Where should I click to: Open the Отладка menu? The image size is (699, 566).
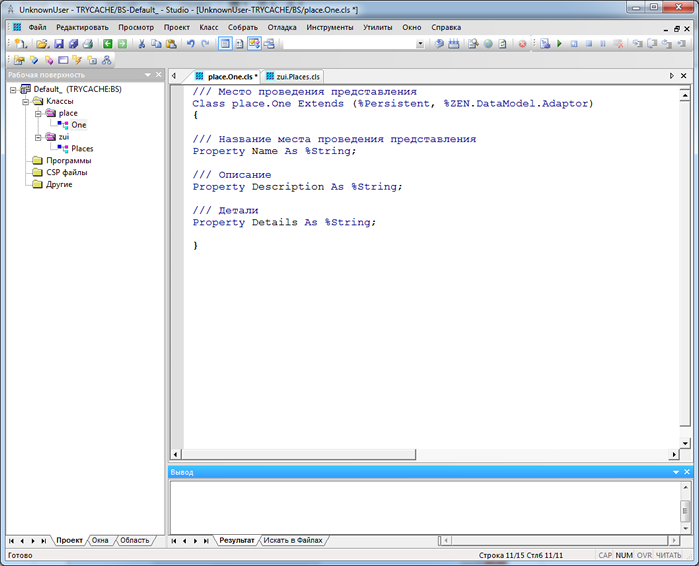coord(282,27)
